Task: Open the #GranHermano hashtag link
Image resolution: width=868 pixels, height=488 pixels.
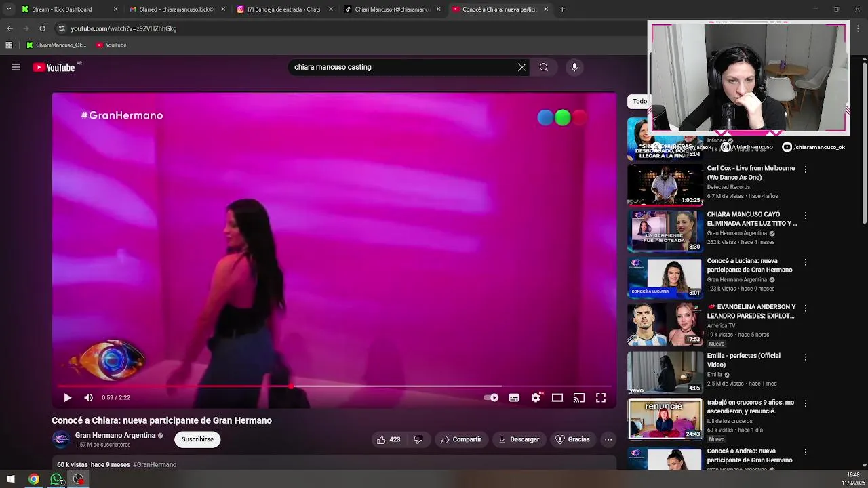Action: [x=155, y=465]
